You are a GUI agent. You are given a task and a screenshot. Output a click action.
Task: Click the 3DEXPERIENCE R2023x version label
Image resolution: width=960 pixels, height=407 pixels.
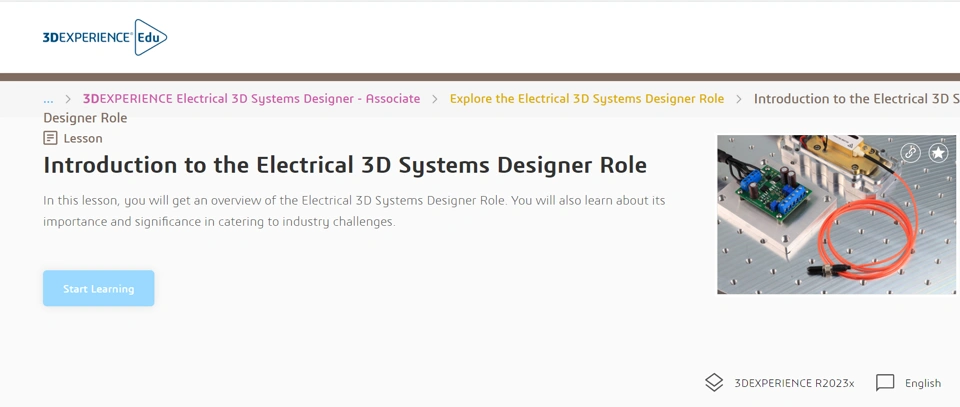(794, 383)
